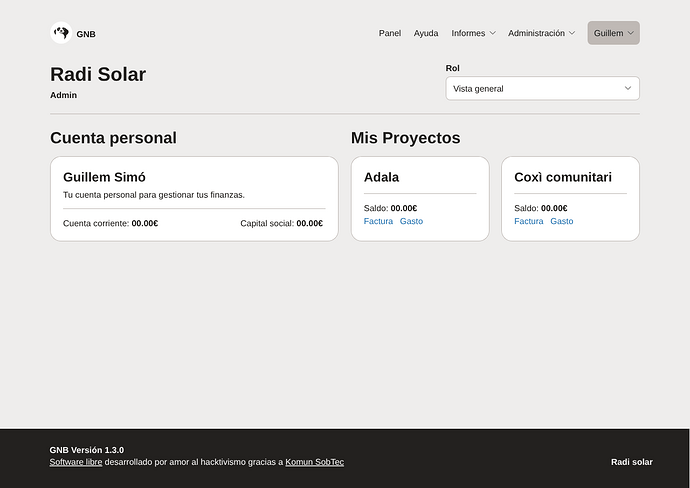The height and width of the screenshot is (488, 690).
Task: Go to the Ayuda page
Action: coord(426,33)
